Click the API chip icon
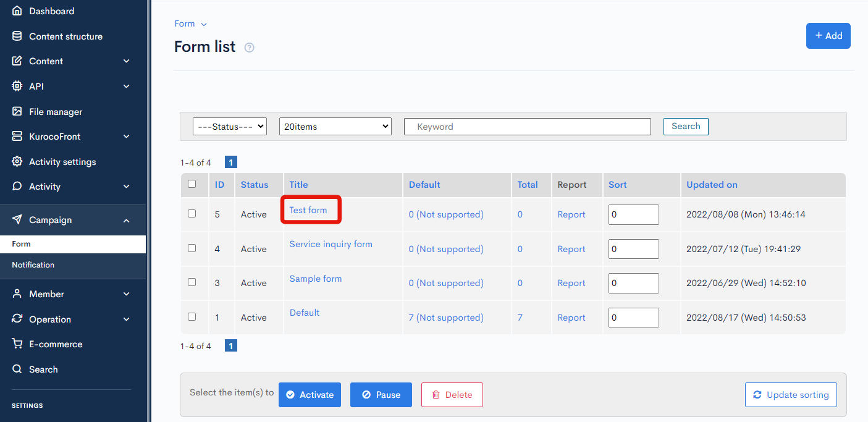Screen dimensions: 868x422 pos(17,87)
